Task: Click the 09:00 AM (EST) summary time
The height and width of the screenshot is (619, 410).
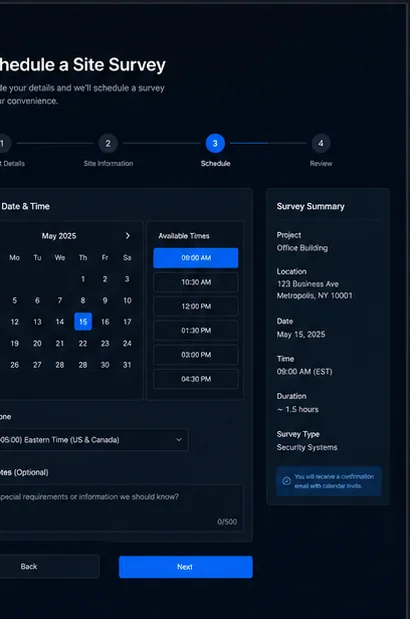Action: pyautogui.click(x=305, y=371)
